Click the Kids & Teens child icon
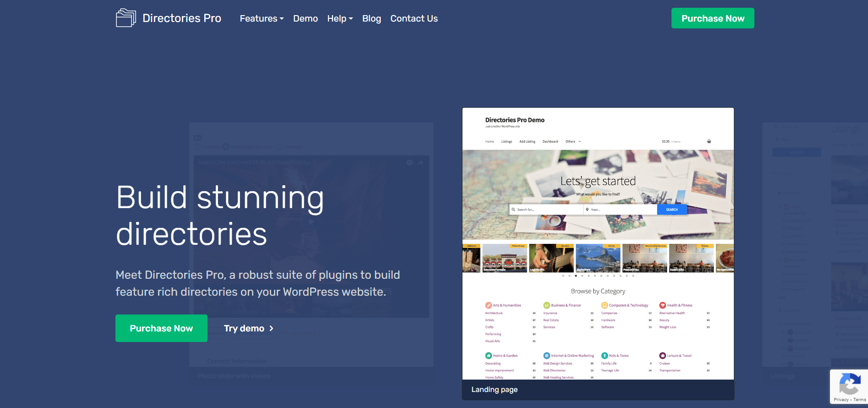Screen dimensions: 868x408 [x=605, y=356]
